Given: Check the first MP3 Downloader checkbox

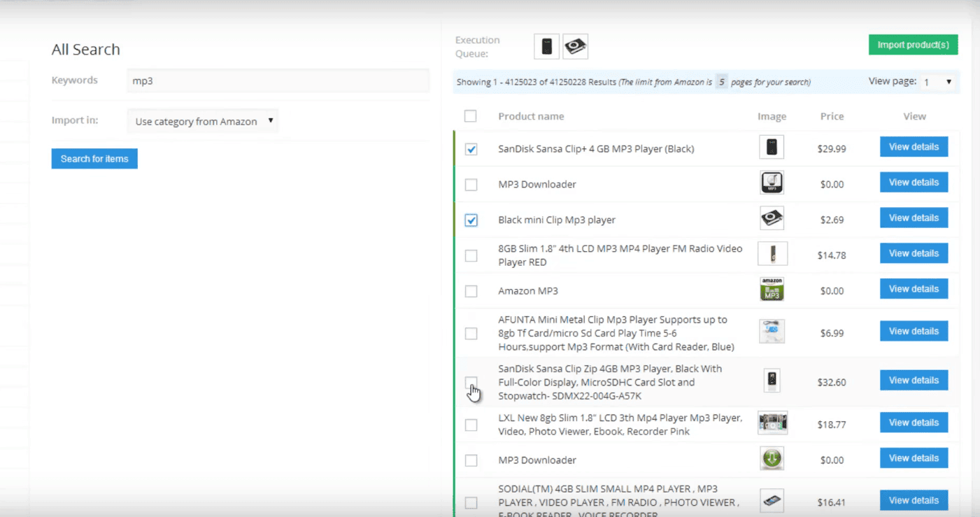Looking at the screenshot, I should click(471, 185).
